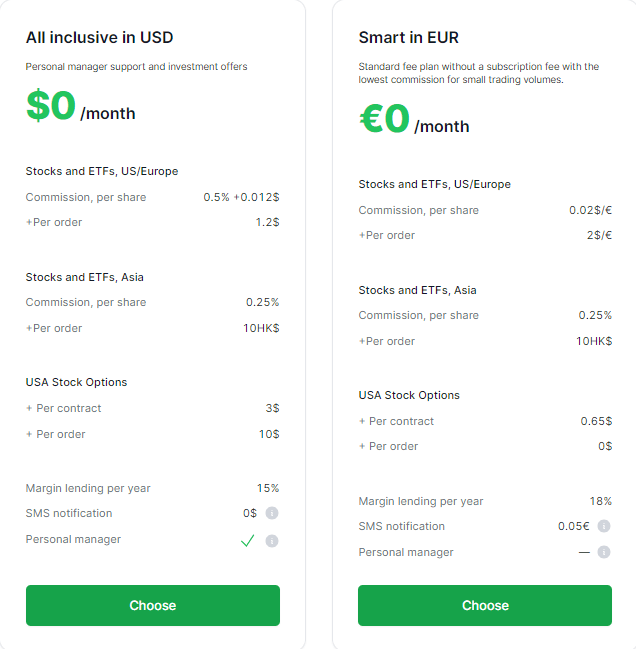636x649 pixels.
Task: Select the 0.65$ per contract value
Action: pyautogui.click(x=596, y=421)
